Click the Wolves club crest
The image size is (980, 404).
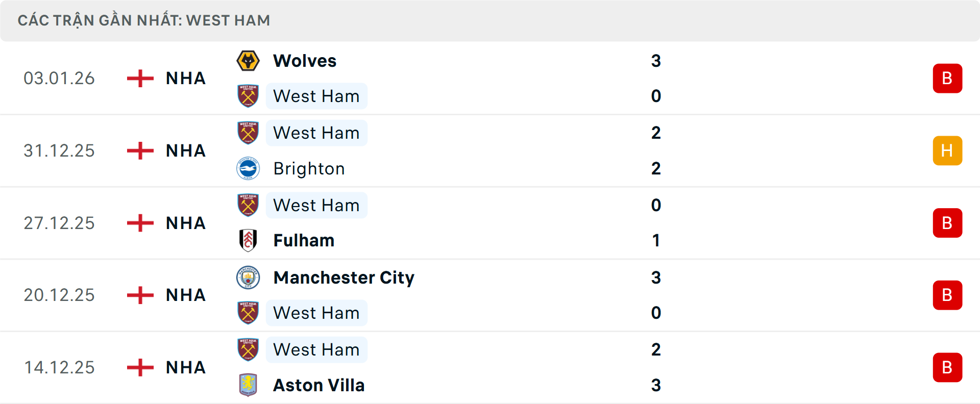[x=249, y=60]
